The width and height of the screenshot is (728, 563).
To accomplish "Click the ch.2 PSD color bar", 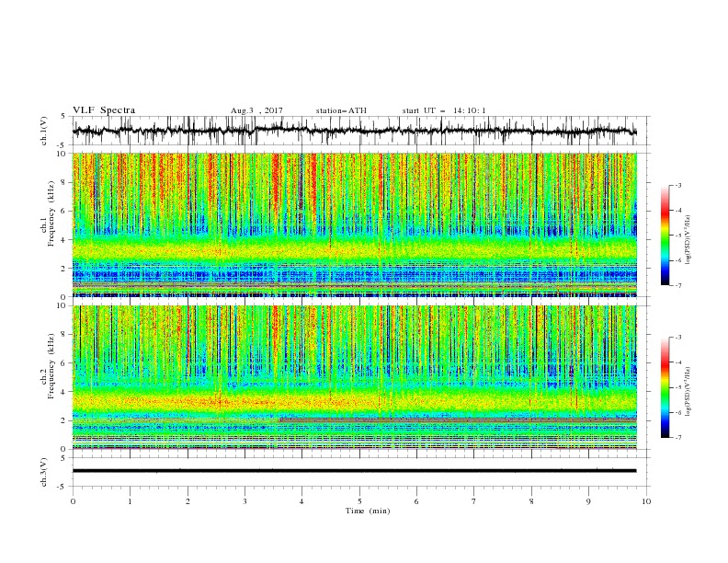I will coord(665,387).
